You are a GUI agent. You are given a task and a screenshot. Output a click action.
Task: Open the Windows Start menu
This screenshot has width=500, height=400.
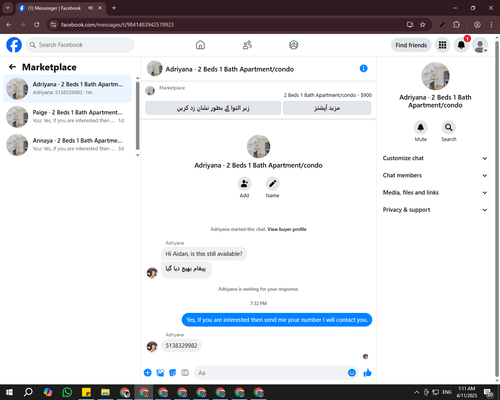click(x=9, y=392)
